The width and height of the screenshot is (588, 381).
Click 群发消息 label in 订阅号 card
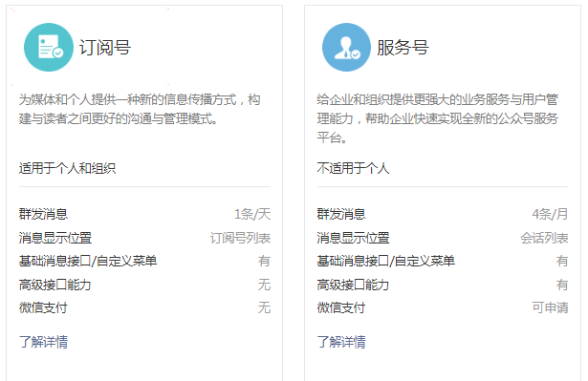coord(43,214)
